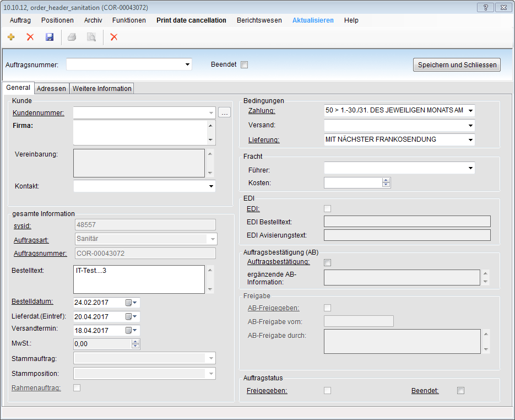Expand the Kontakt dropdown
The image size is (515, 420).
tap(211, 186)
